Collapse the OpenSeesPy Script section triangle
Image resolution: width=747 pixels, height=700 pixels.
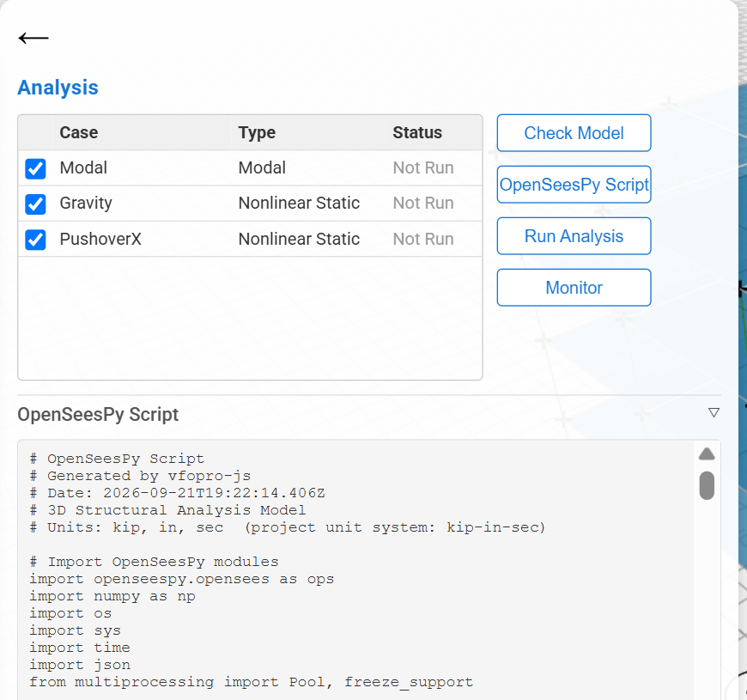(x=714, y=412)
